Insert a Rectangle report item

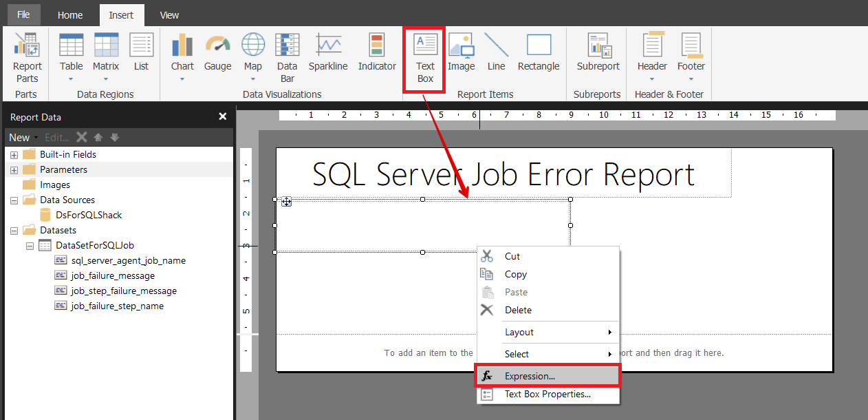(x=539, y=52)
